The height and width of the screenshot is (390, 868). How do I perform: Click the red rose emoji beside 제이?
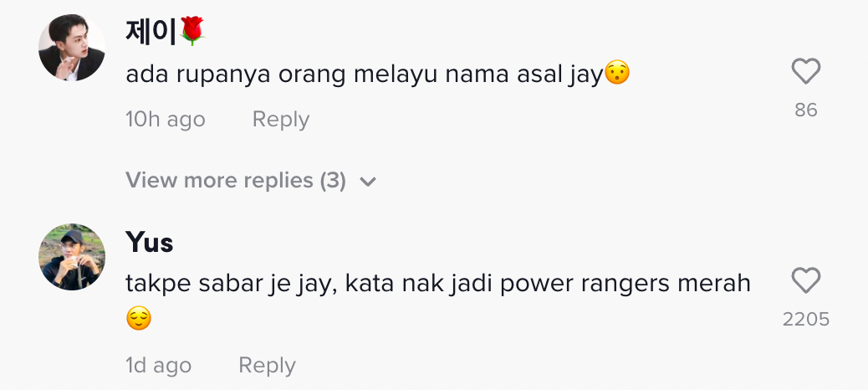(192, 31)
